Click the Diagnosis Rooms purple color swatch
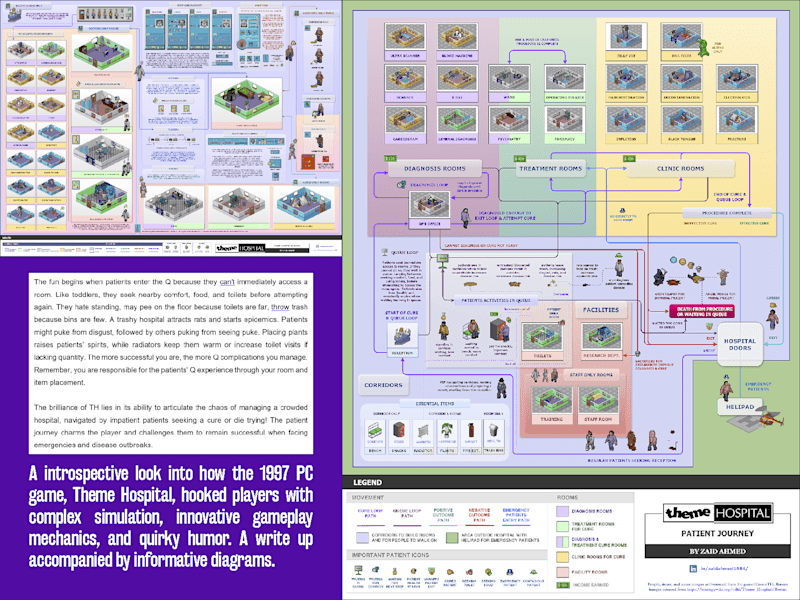The height and width of the screenshot is (600, 800). coord(562,511)
